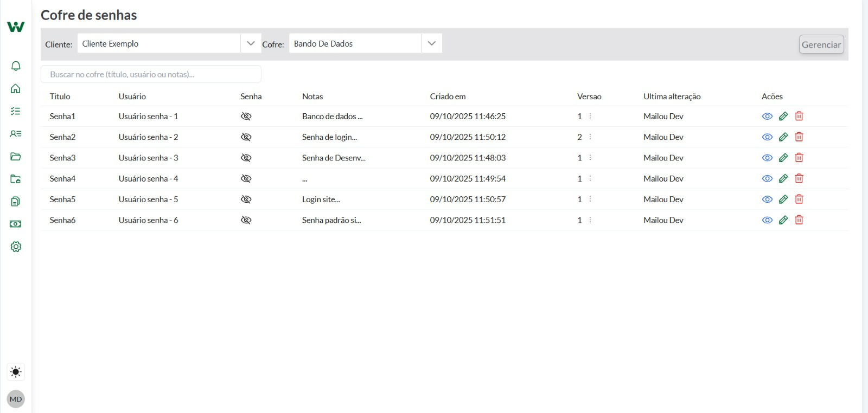Open version menu dots for Senha6
Viewport: 868px width, 413px height.
pyautogui.click(x=590, y=220)
